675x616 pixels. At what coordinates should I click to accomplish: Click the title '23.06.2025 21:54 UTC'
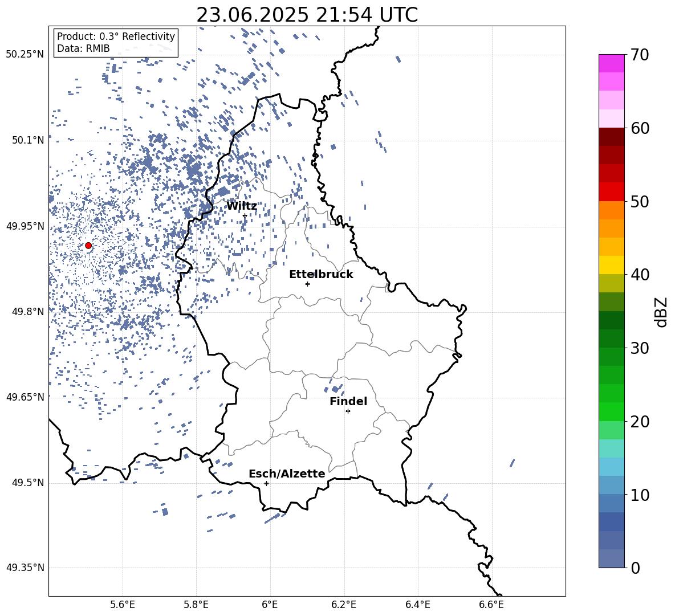pos(307,15)
